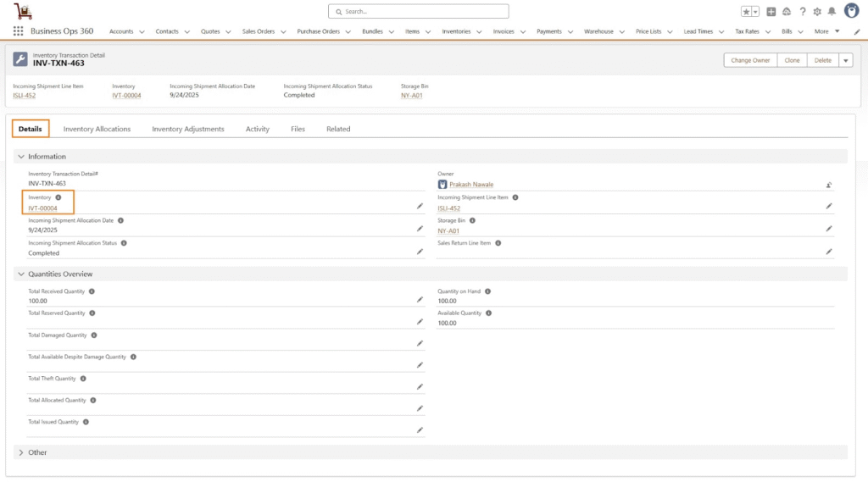The width and height of the screenshot is (868, 482).
Task: Expand the Other section
Action: tap(21, 452)
